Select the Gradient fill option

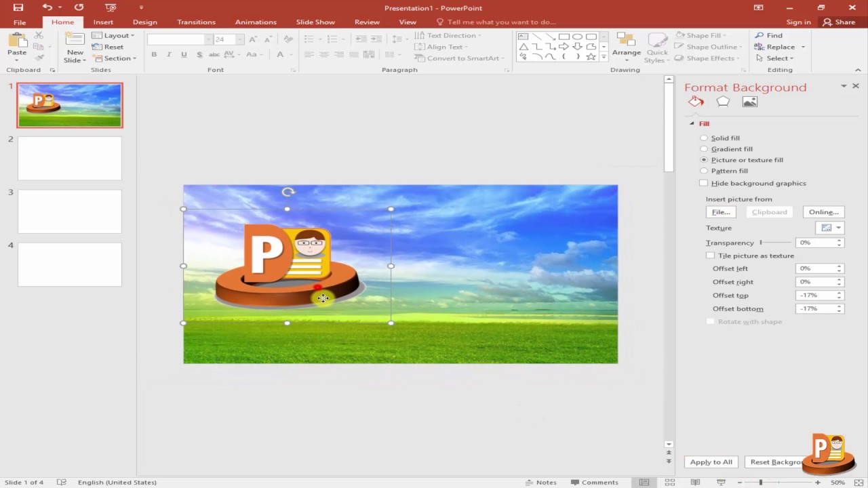tap(704, 149)
